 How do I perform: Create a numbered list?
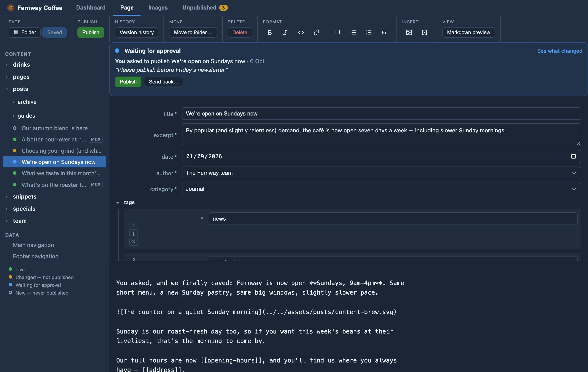point(369,32)
